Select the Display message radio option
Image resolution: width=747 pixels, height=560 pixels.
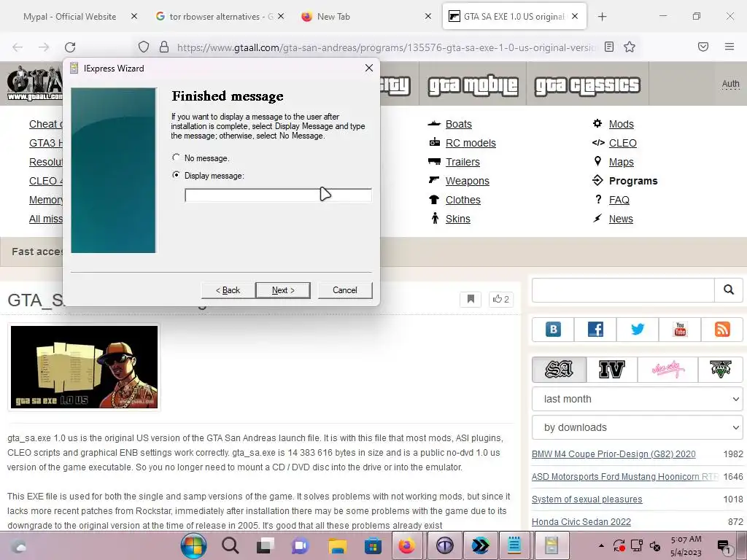coord(177,175)
